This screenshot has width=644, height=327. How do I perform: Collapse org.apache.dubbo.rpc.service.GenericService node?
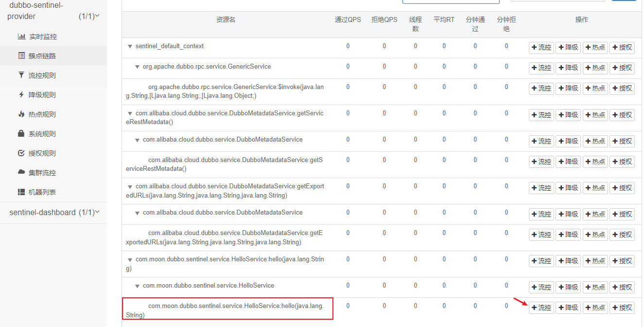pos(137,67)
